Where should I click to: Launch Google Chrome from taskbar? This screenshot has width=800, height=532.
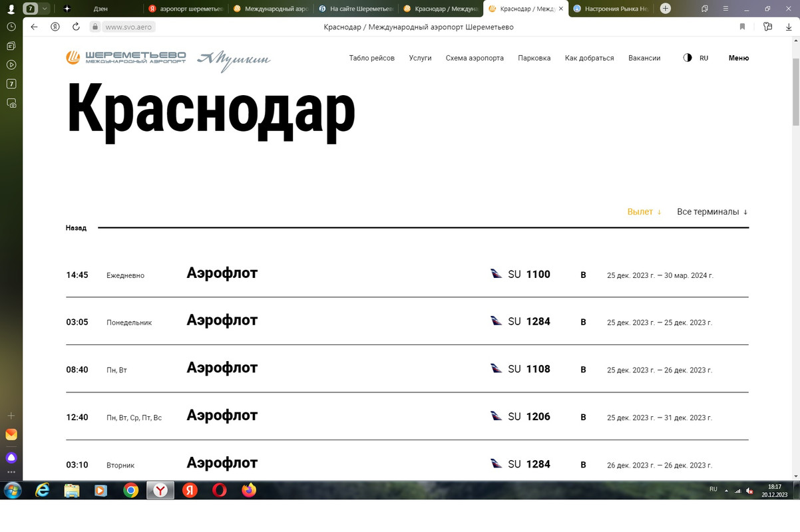pyautogui.click(x=130, y=491)
